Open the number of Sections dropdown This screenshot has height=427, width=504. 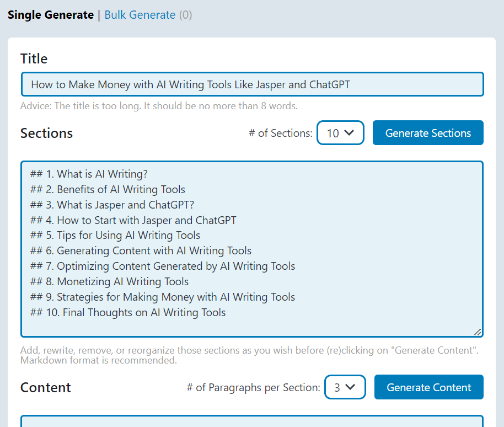(340, 133)
